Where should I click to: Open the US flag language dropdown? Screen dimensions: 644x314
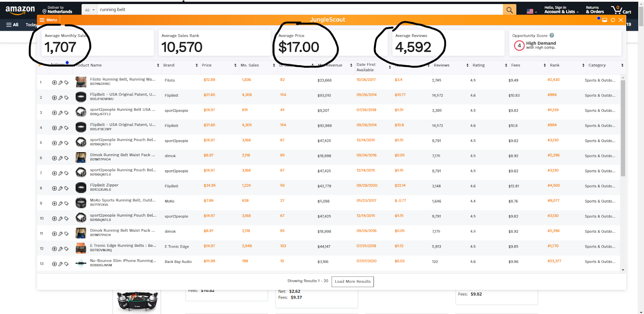[532, 11]
